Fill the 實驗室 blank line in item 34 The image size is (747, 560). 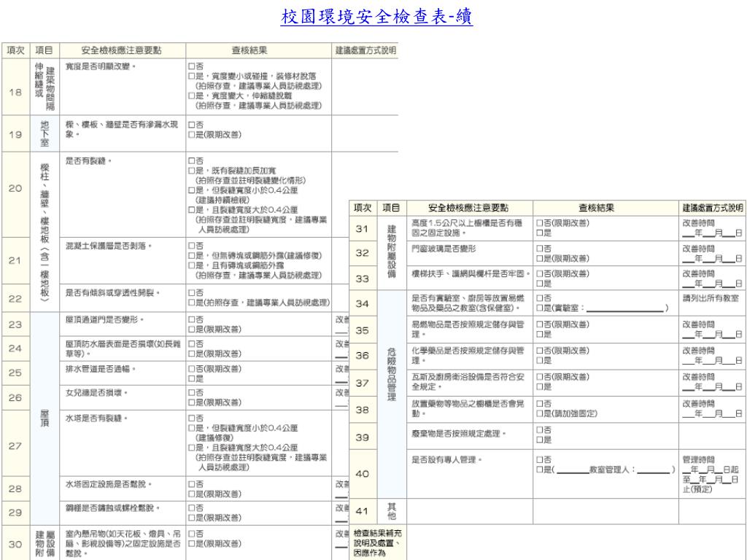(x=625, y=308)
